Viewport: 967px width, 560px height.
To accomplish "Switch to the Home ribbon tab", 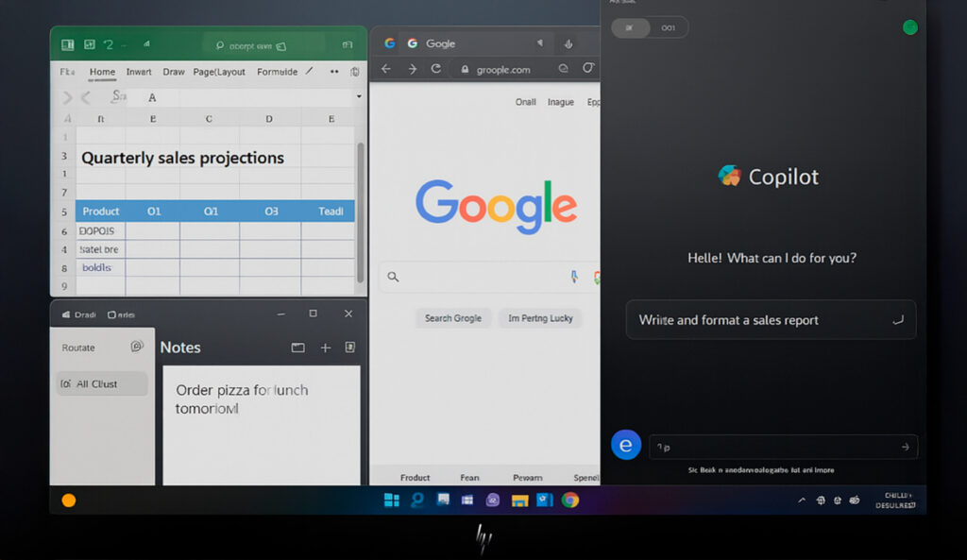I will [102, 72].
